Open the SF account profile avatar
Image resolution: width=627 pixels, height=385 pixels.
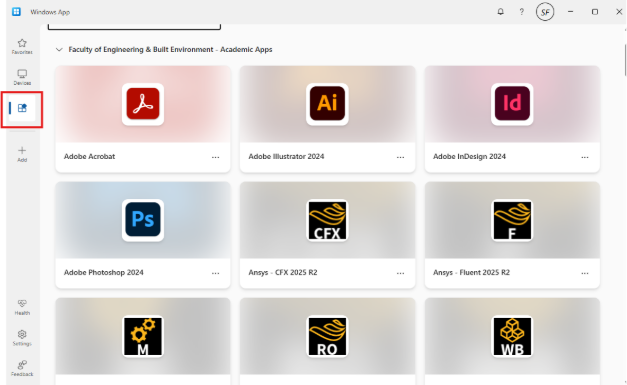pos(545,12)
